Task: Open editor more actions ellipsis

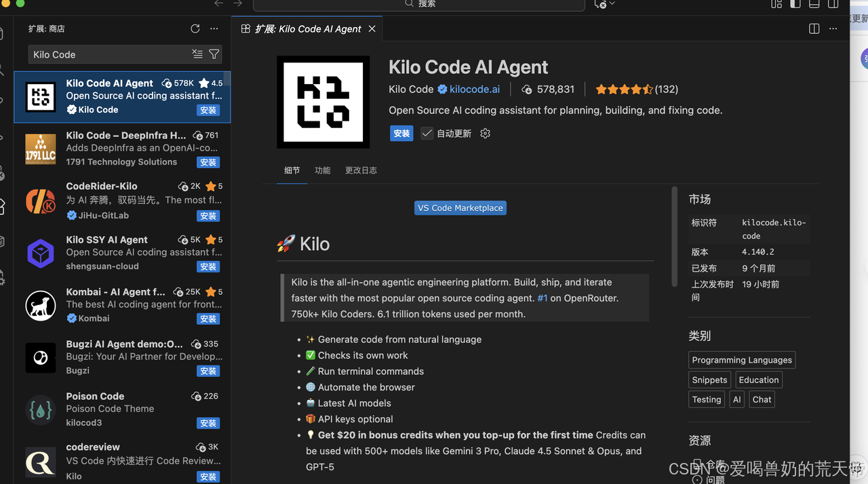Action: pyautogui.click(x=833, y=28)
